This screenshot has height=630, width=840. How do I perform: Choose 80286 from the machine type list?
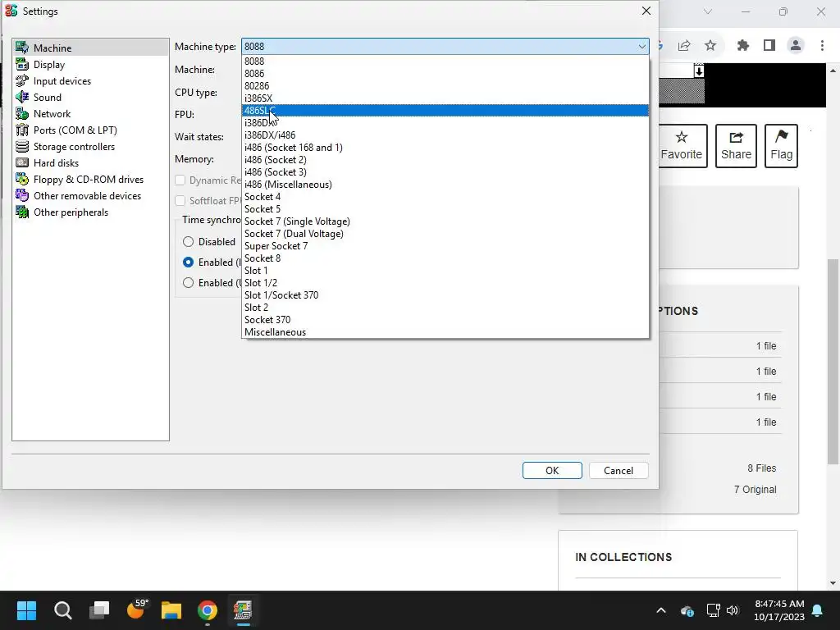445,85
